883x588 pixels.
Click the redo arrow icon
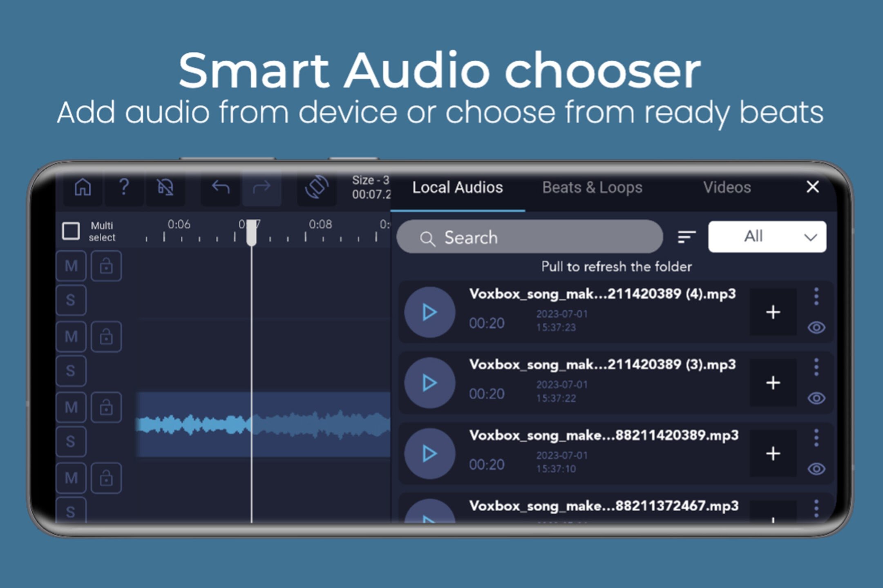(262, 187)
